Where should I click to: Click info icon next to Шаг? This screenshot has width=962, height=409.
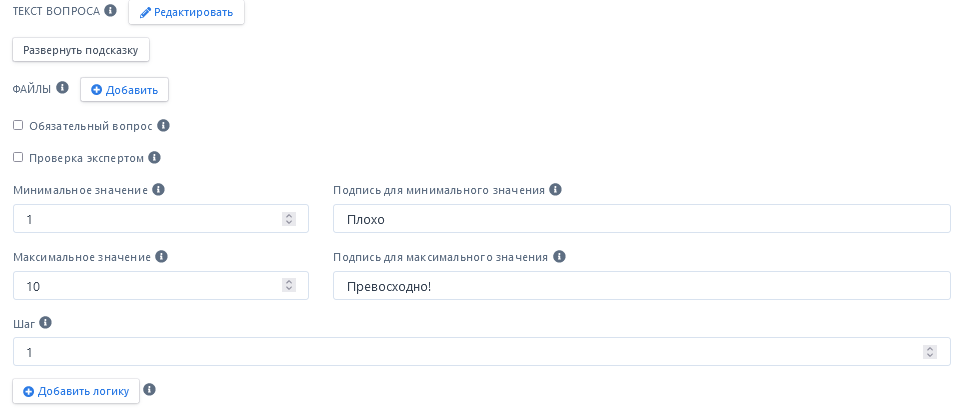point(46,324)
